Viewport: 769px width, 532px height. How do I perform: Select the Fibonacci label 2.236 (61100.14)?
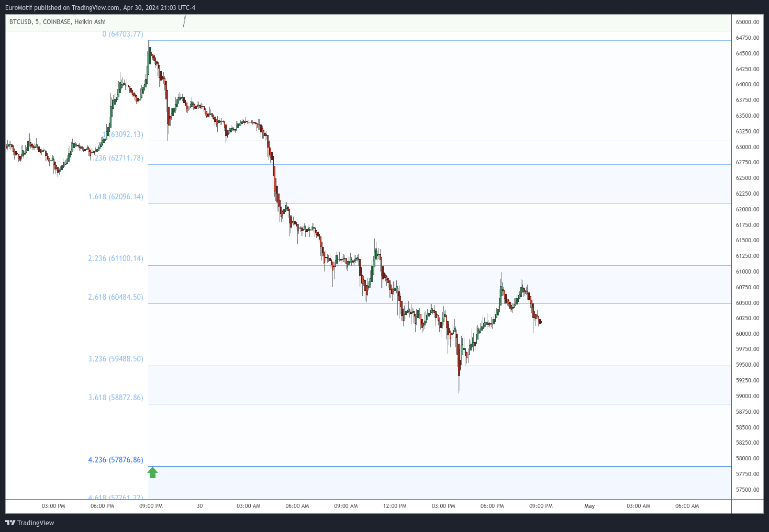[116, 258]
